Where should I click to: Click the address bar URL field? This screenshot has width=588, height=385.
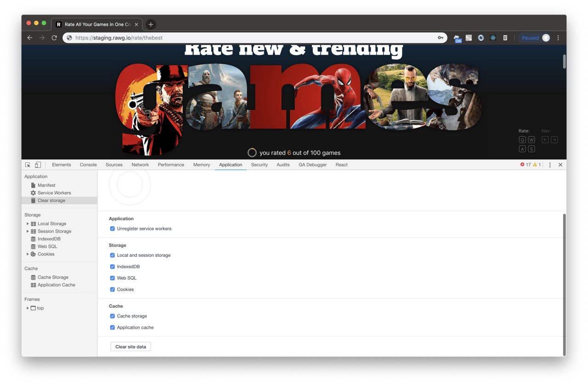click(x=255, y=38)
